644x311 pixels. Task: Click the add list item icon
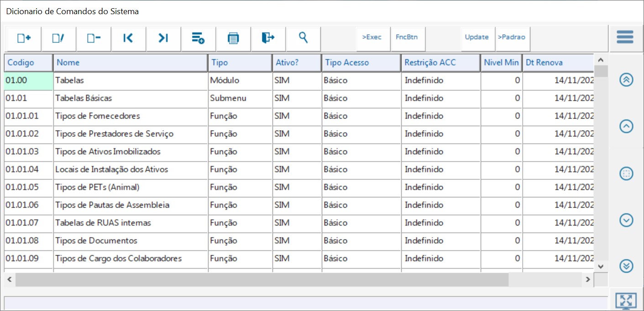point(198,38)
